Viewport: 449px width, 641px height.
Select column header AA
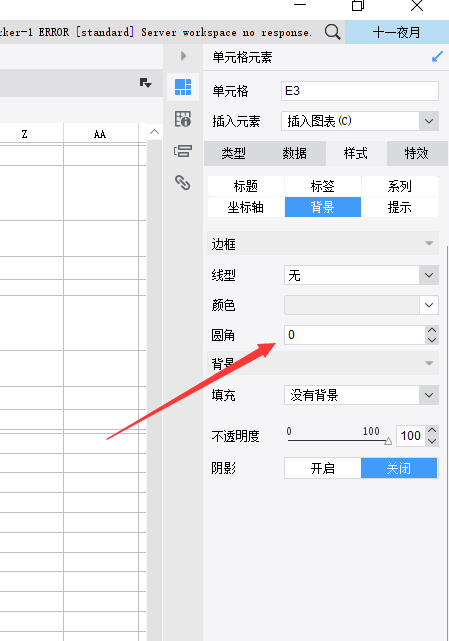(100, 134)
